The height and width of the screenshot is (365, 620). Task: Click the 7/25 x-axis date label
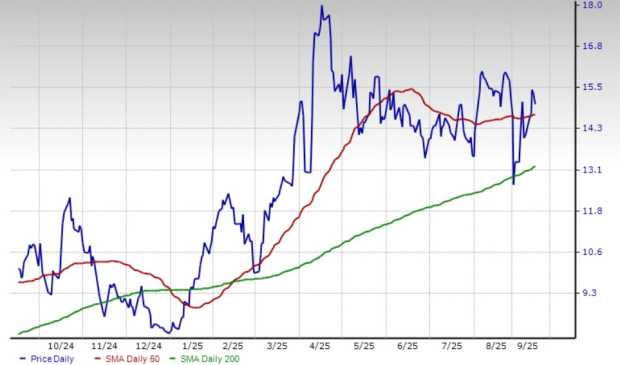coord(452,346)
